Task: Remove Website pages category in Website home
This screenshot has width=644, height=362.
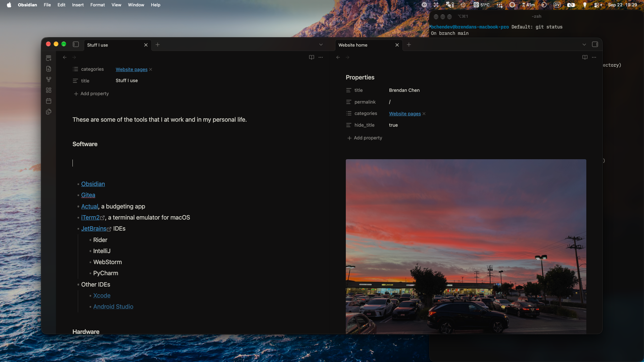Action: pyautogui.click(x=424, y=114)
